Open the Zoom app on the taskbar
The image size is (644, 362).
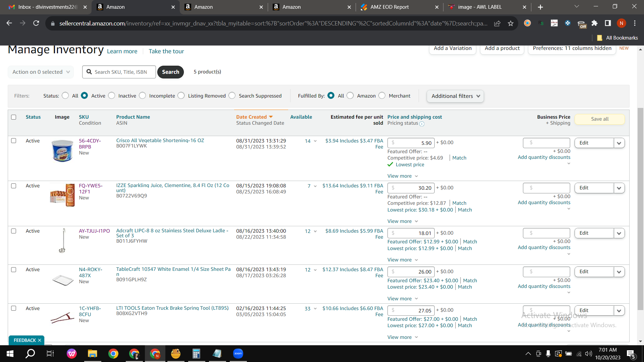point(238,354)
